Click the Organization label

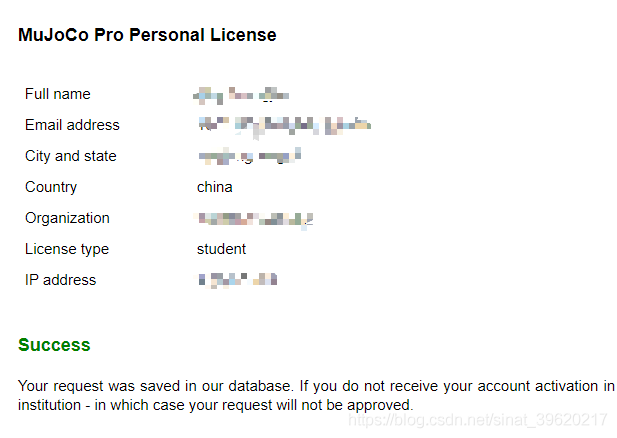coord(67,218)
